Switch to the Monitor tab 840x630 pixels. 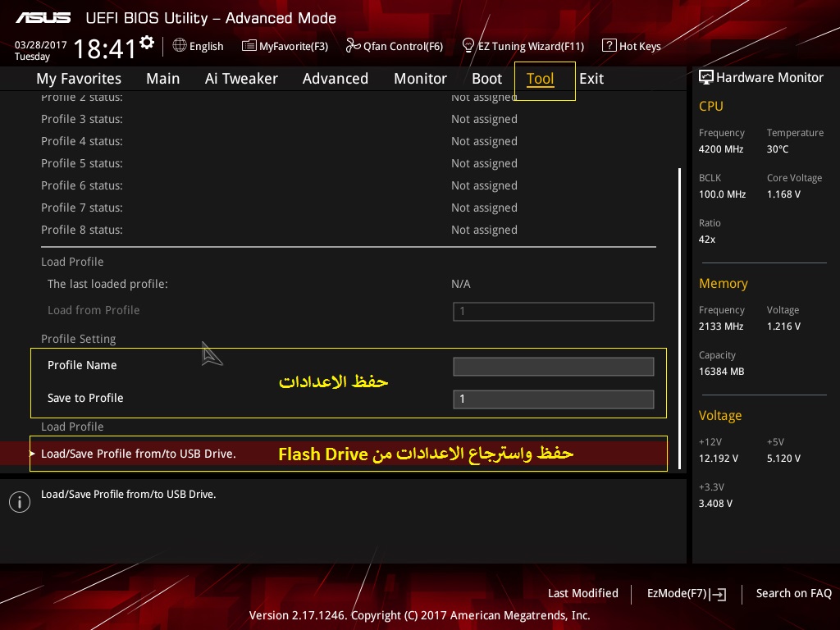tap(420, 79)
